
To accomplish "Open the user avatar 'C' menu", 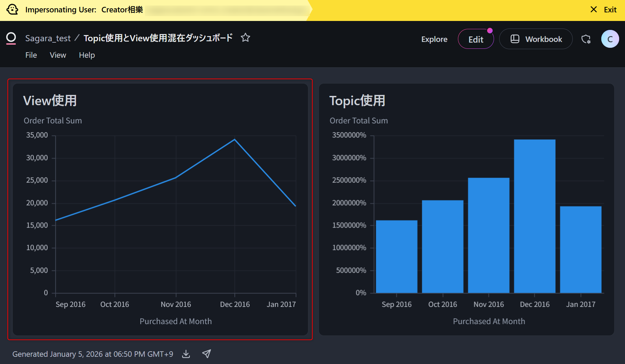I will coord(610,39).
